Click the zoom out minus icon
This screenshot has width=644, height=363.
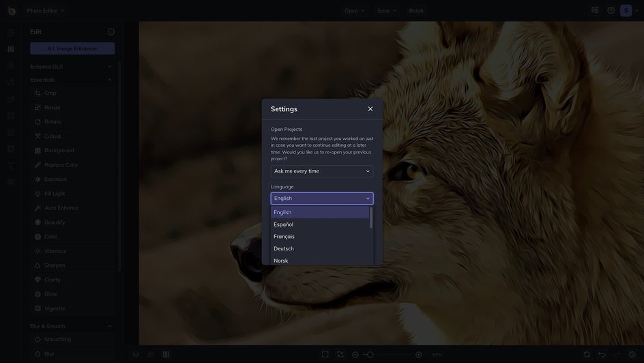tap(355, 354)
